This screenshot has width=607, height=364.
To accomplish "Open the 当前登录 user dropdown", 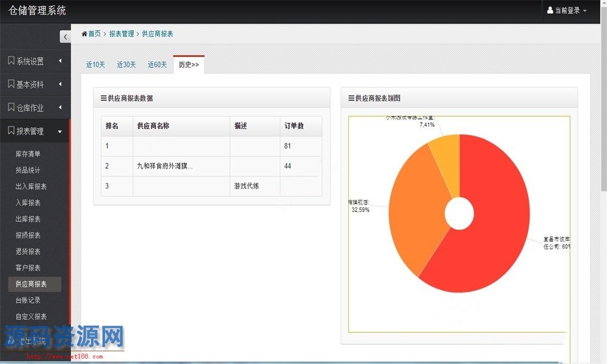I will tap(567, 11).
